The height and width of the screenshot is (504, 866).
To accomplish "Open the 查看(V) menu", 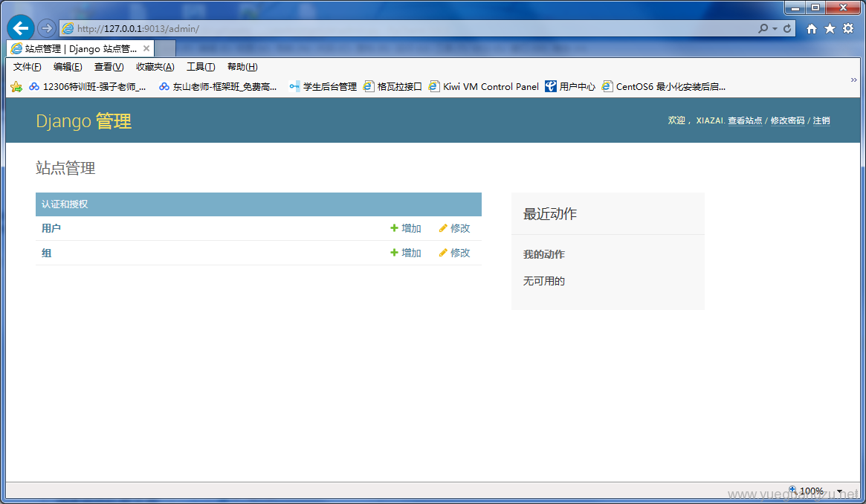I will point(109,67).
